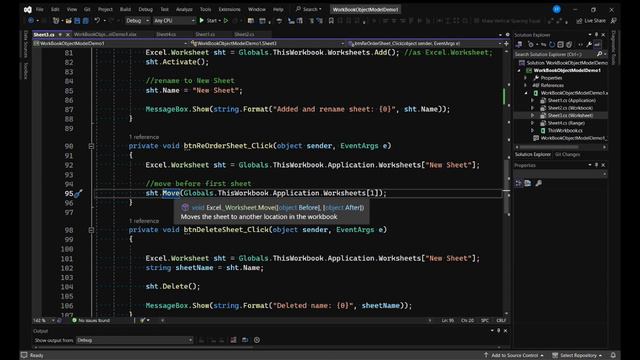Open the Tools menu
Image resolution: width=640 pixels, height=360 pixels.
click(205, 9)
